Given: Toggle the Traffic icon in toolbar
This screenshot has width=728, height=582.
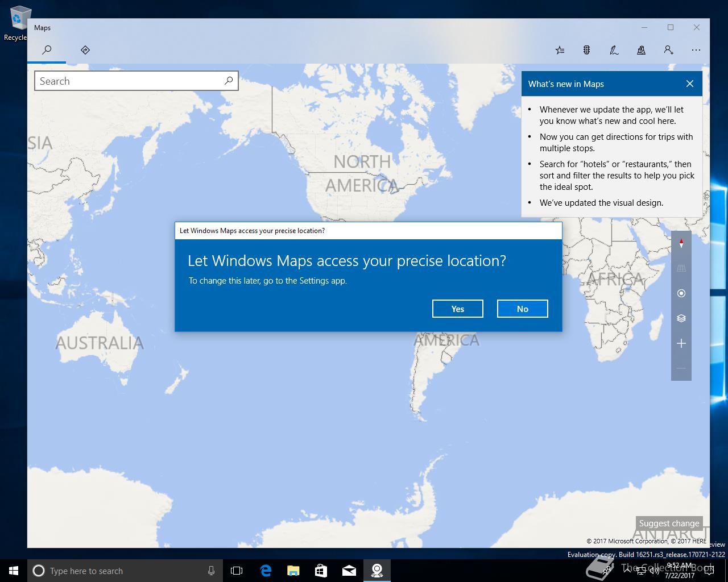Looking at the screenshot, I should pos(586,50).
